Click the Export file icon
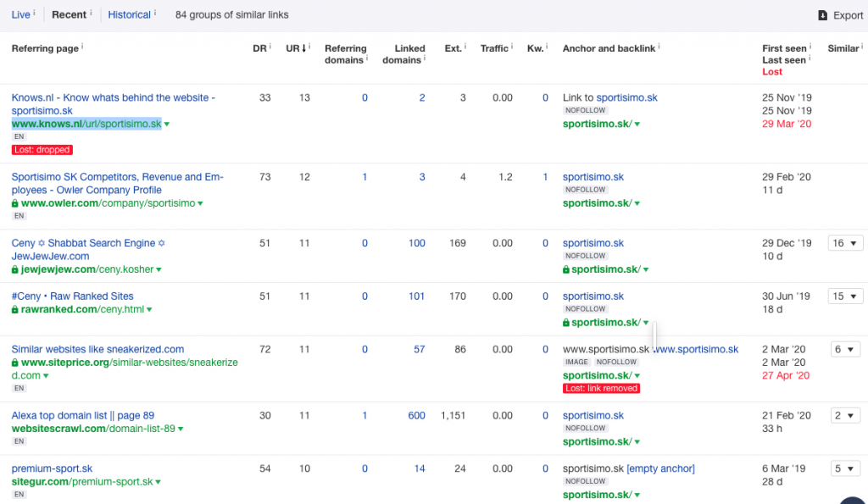The height and width of the screenshot is (504, 868). pyautogui.click(x=822, y=15)
